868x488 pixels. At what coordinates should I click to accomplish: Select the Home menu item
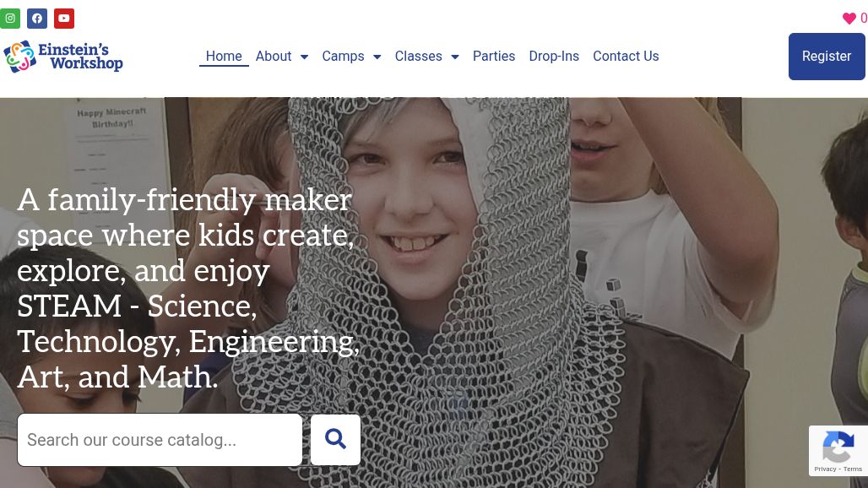[223, 56]
